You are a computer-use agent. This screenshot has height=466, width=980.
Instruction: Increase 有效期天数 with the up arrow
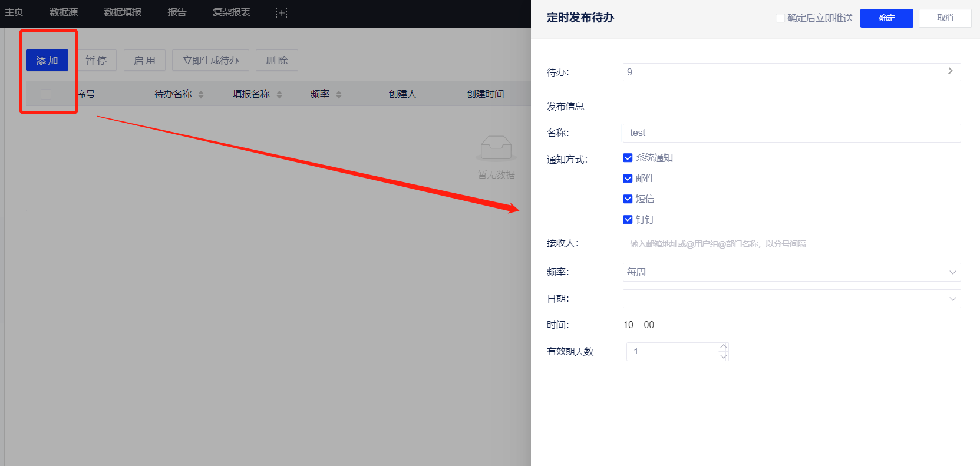(x=724, y=347)
